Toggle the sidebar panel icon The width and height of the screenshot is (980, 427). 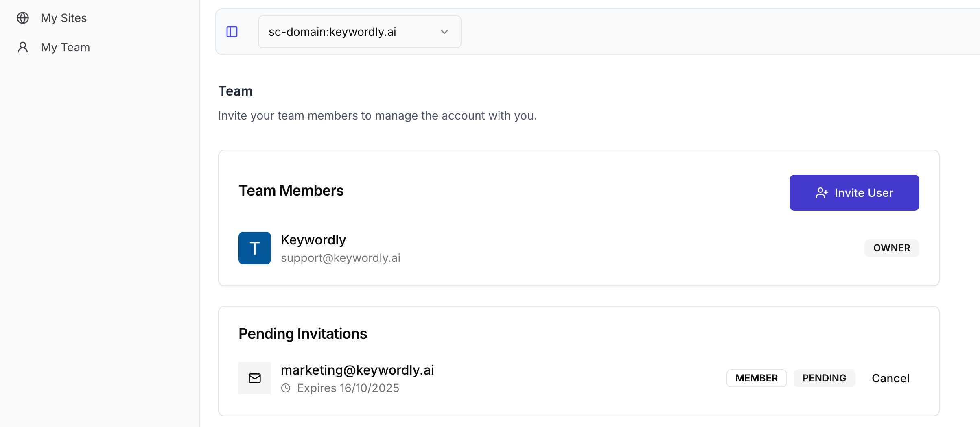[232, 32]
